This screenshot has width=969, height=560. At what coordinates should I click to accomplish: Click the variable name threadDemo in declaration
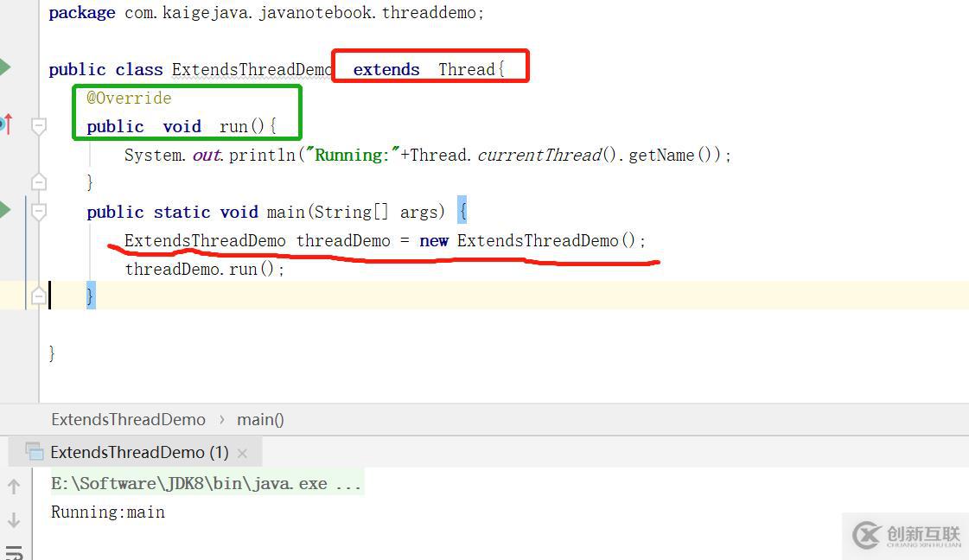[x=343, y=240]
